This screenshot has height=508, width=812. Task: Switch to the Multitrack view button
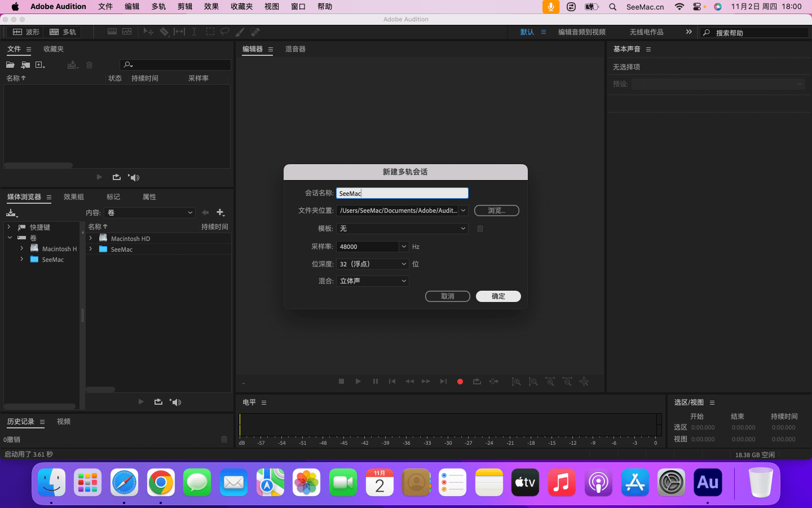point(63,32)
